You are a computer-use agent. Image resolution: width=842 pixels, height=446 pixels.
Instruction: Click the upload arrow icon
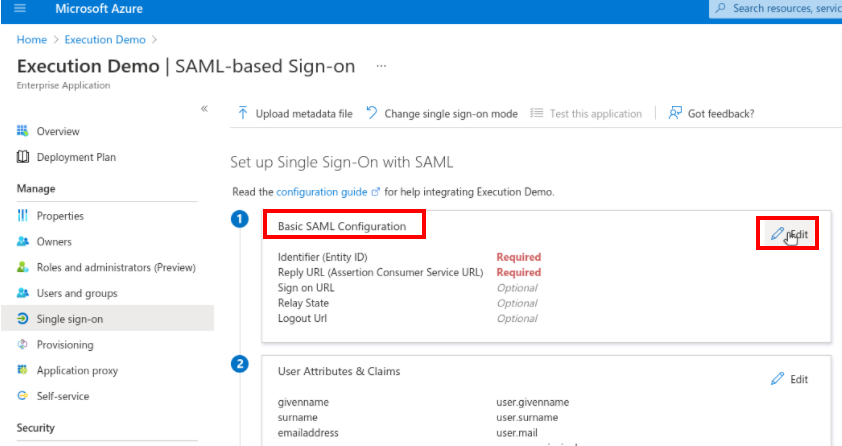pyautogui.click(x=243, y=113)
